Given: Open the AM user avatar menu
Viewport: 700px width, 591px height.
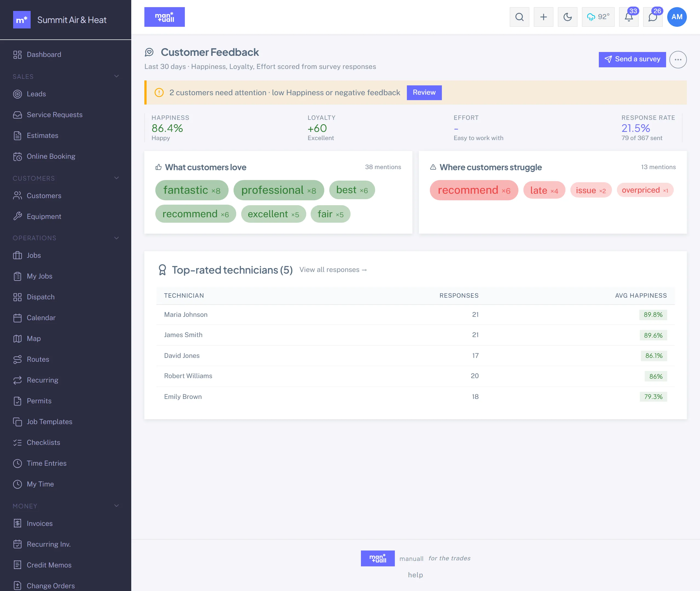Looking at the screenshot, I should coord(677,17).
